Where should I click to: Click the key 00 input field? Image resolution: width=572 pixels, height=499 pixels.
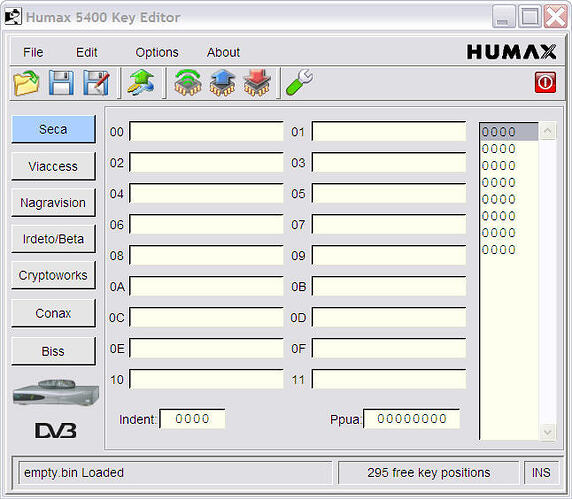tap(206, 132)
